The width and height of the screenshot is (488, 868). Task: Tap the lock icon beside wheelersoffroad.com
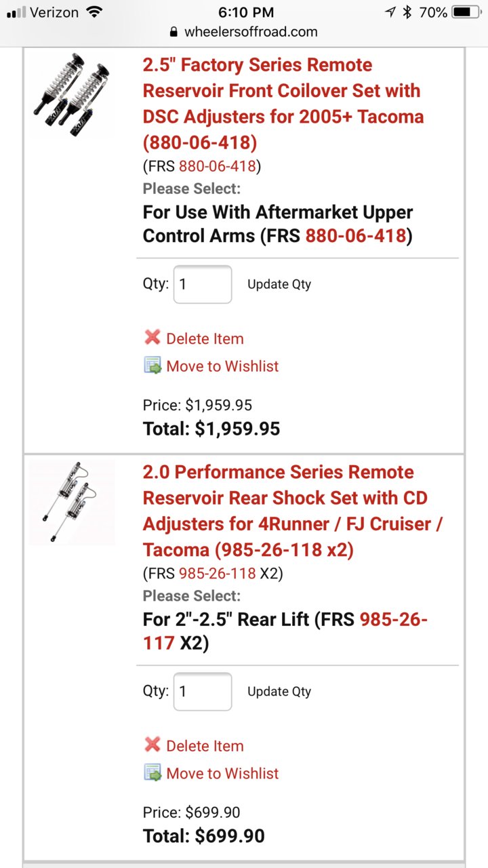tap(174, 32)
